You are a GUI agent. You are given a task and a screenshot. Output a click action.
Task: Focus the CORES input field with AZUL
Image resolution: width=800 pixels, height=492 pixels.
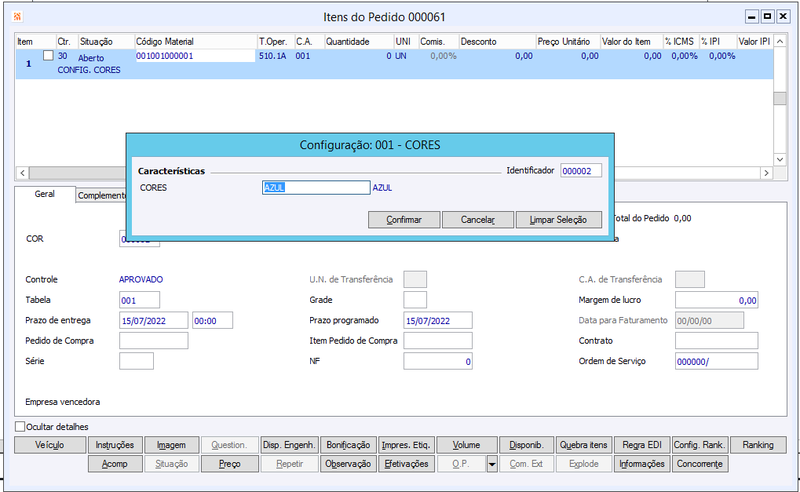[x=316, y=187]
